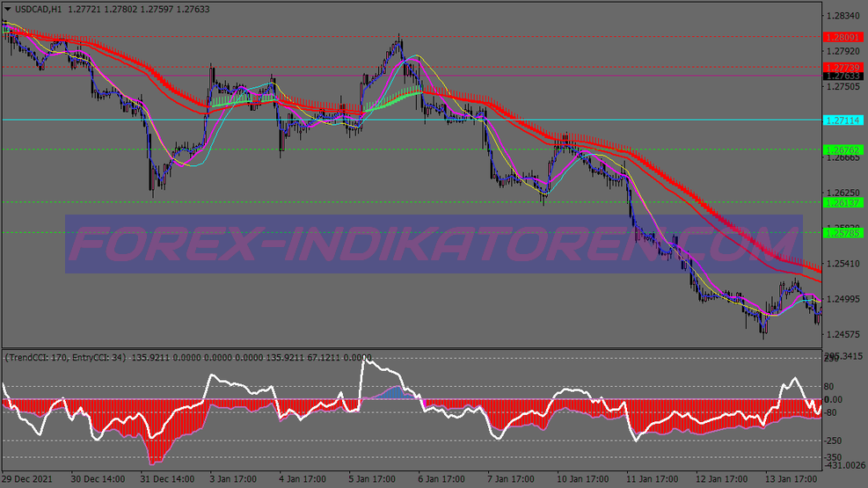The image size is (868, 488).
Task: Click the -431.0026 CCI scale minimum
Action: [844, 465]
